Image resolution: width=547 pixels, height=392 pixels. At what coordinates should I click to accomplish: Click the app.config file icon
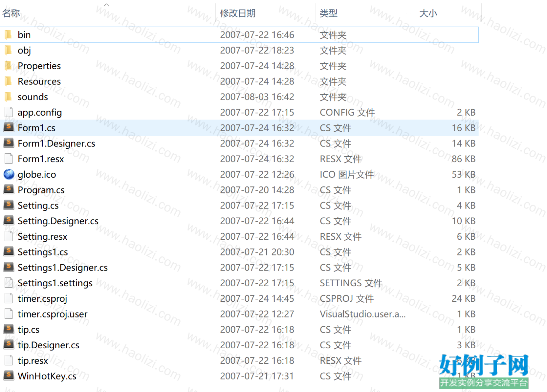tap(9, 112)
